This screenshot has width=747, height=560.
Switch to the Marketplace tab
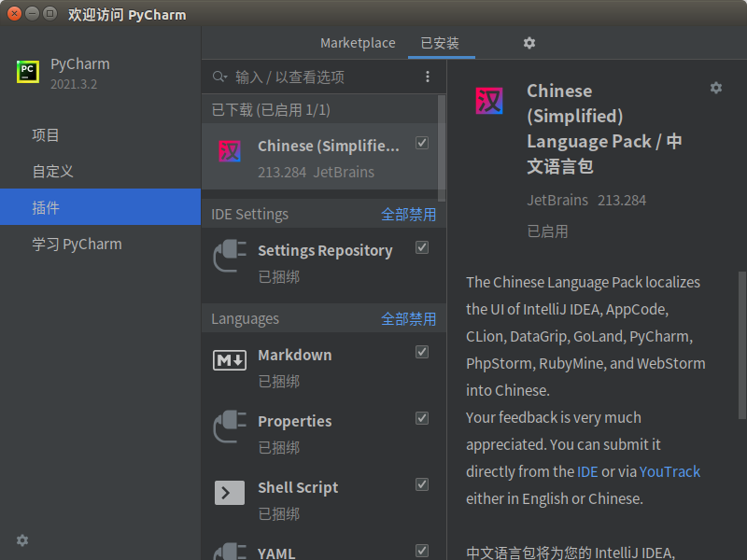(358, 43)
